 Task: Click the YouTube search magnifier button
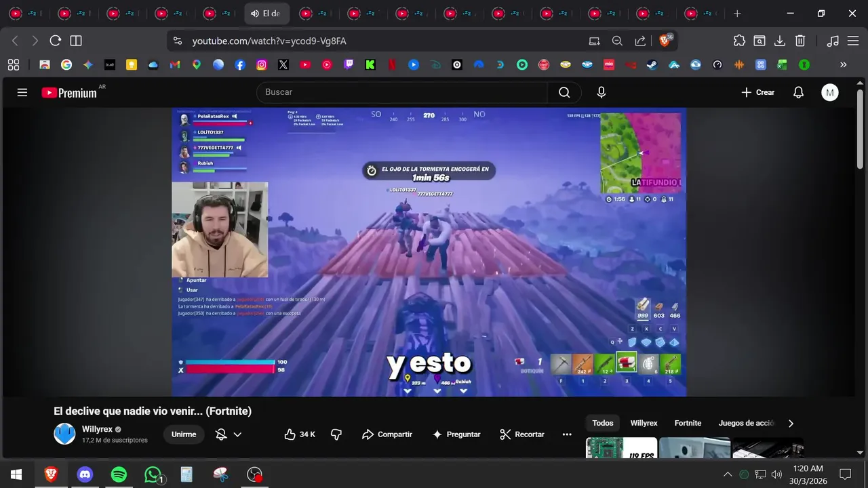click(564, 92)
